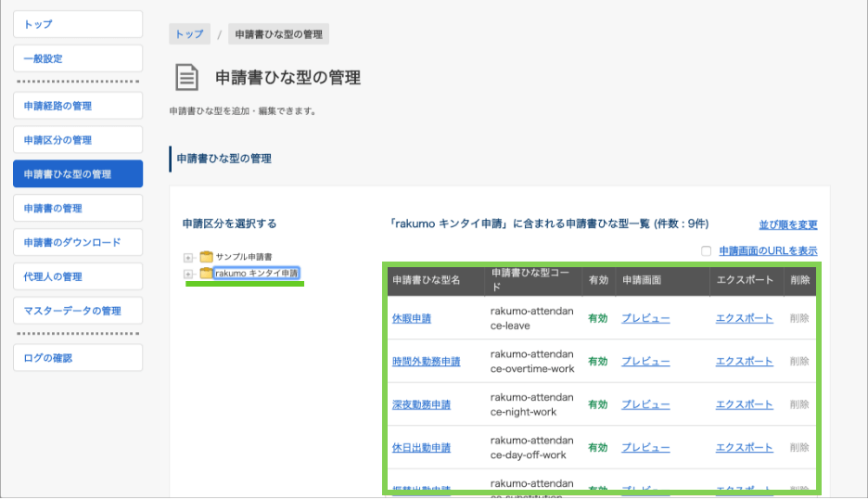This screenshot has height=499, width=868.
Task: Export the 深夜勤務申請 template
Action: (x=744, y=404)
